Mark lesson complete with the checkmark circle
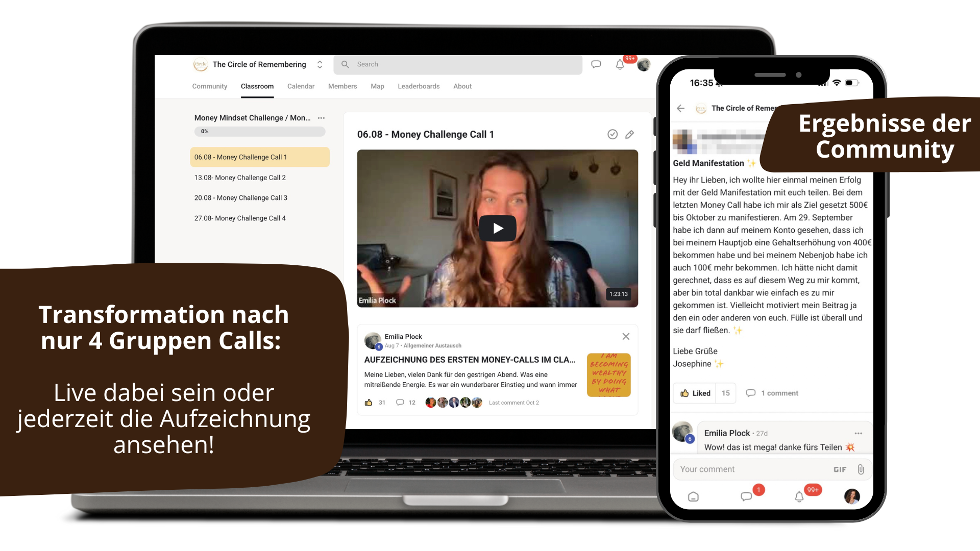The width and height of the screenshot is (980, 551). [x=612, y=135]
